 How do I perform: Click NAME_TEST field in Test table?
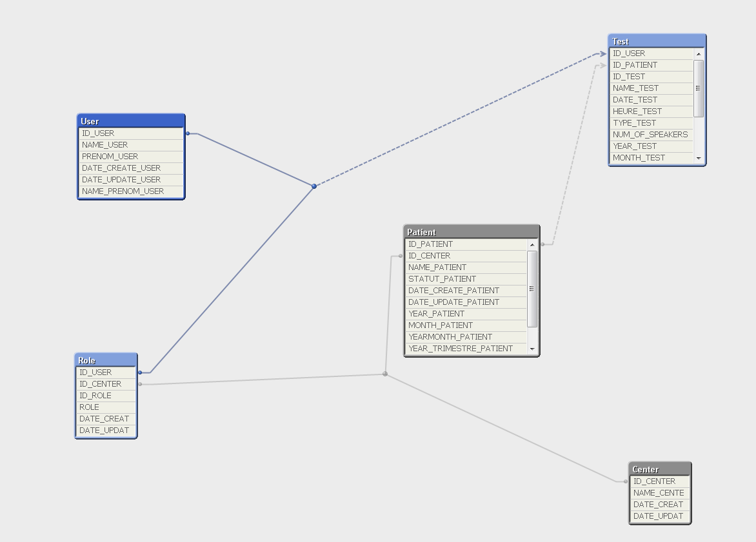(x=652, y=88)
